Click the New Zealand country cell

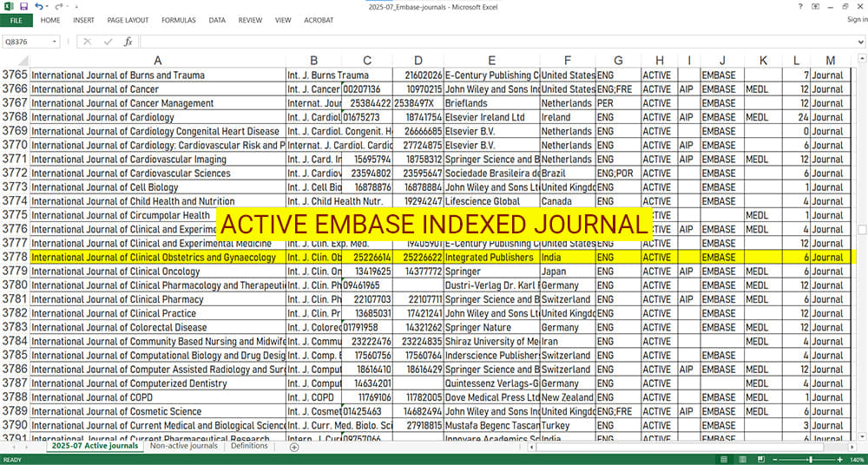[x=568, y=397]
